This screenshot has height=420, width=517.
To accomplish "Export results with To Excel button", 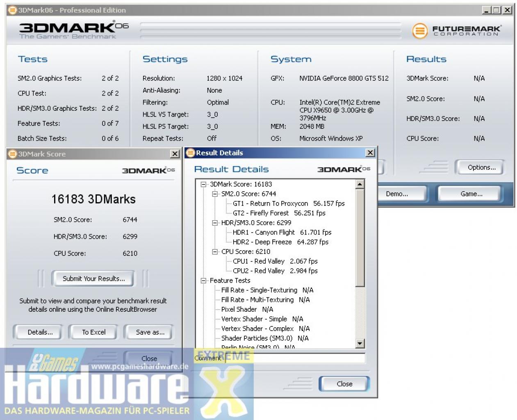I will click(x=93, y=332).
